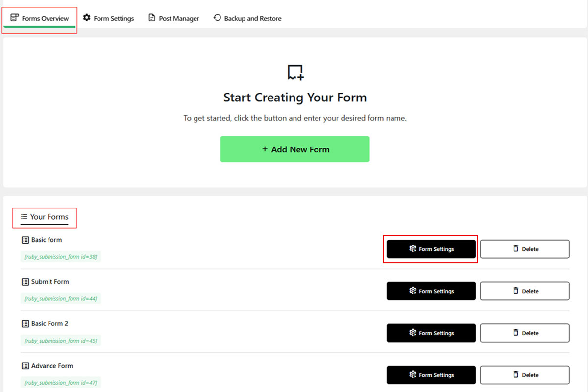Select the shortcode ruby_submission_form id=38
588x392 pixels.
pyautogui.click(x=61, y=257)
